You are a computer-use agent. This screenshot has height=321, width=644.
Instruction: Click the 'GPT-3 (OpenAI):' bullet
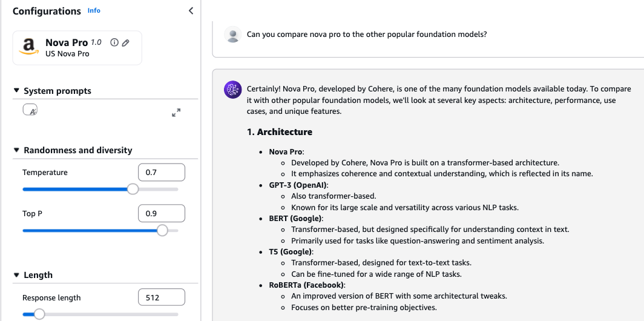click(x=298, y=185)
